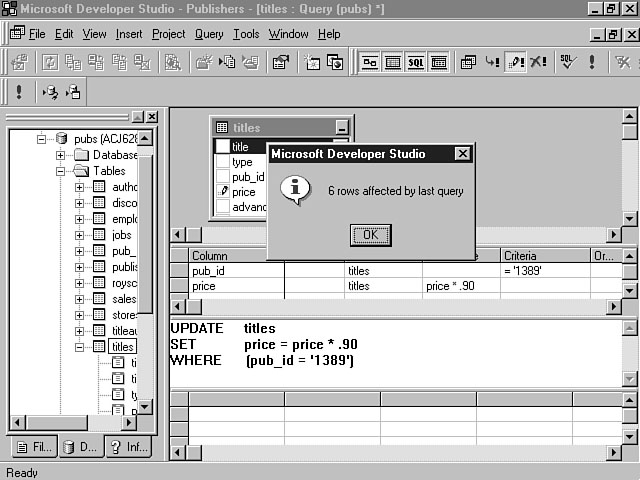Click the Verify SQL Syntax icon
The image size is (640, 480).
pyautogui.click(x=567, y=62)
